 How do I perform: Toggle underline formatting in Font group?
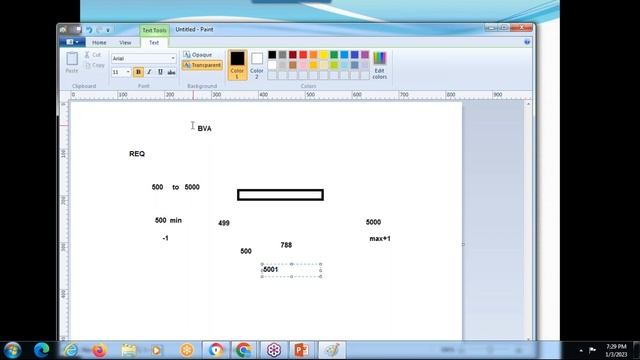160,72
